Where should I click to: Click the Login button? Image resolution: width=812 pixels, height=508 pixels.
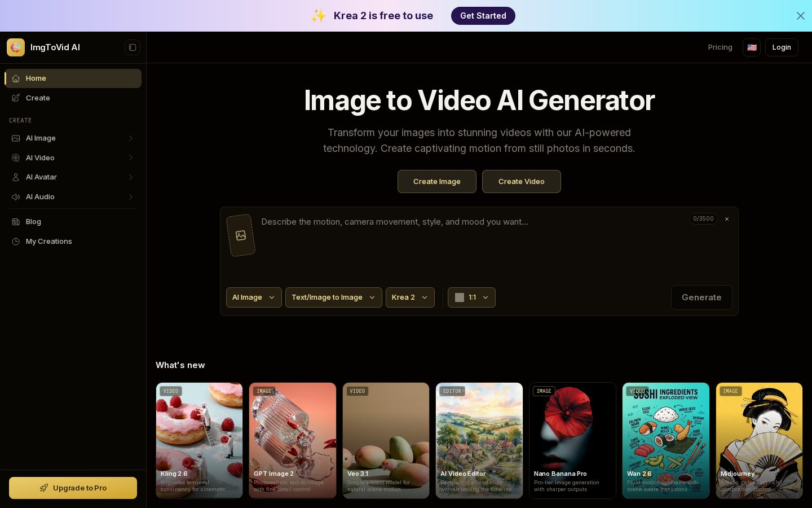coord(782,47)
